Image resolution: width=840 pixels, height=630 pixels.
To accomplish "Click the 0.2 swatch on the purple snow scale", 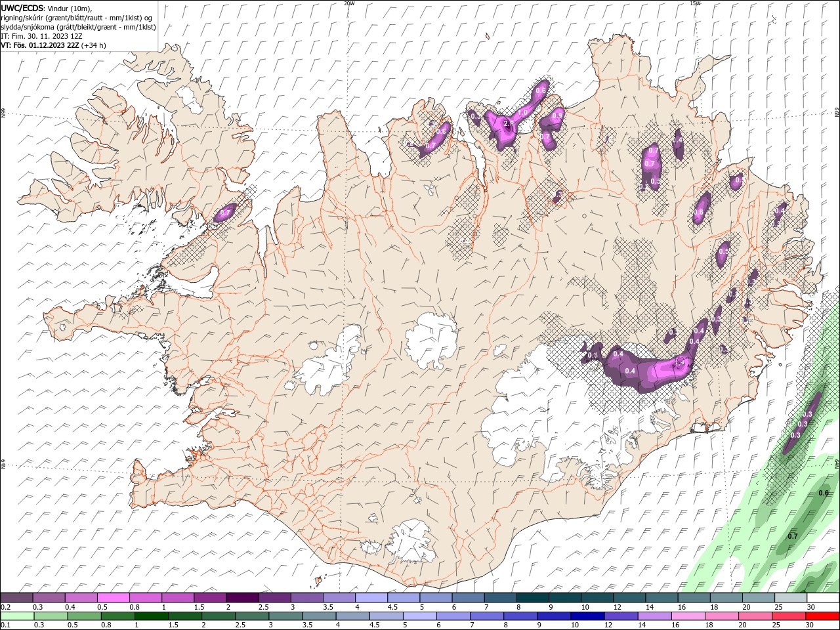I will click(x=17, y=598).
